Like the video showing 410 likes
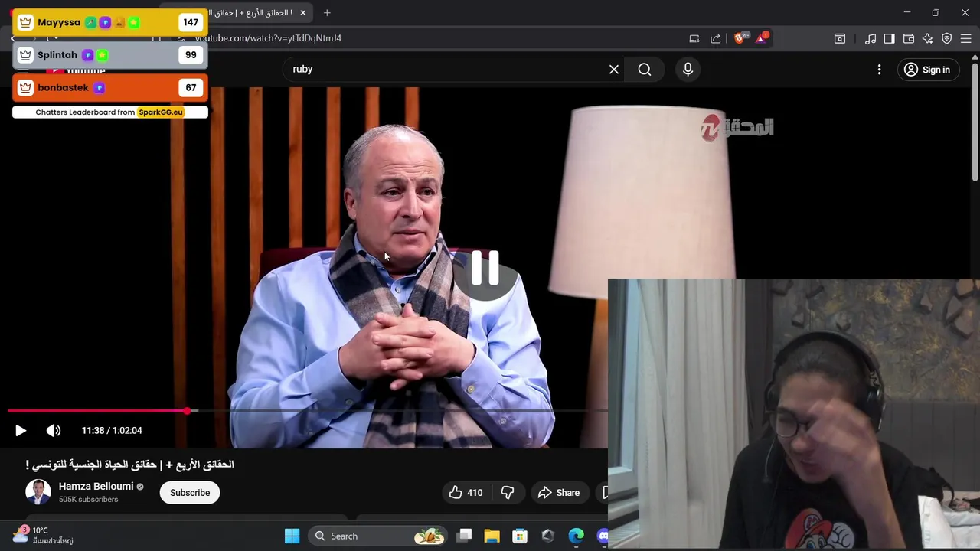The height and width of the screenshot is (551, 980). 465,493
